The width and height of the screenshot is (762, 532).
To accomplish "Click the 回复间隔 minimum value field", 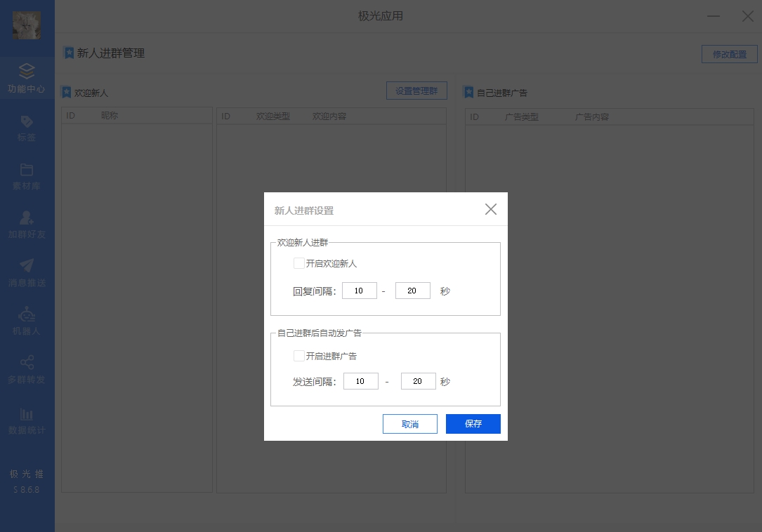I will 360,291.
